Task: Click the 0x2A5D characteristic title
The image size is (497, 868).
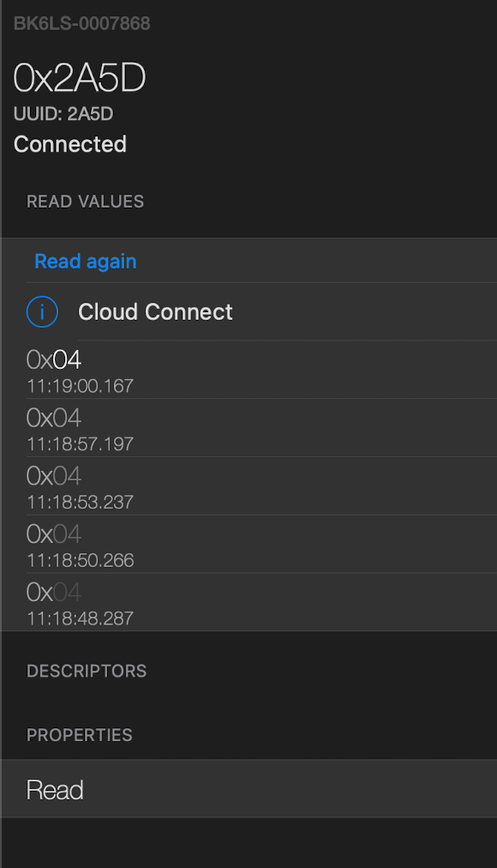Action: 80,77
